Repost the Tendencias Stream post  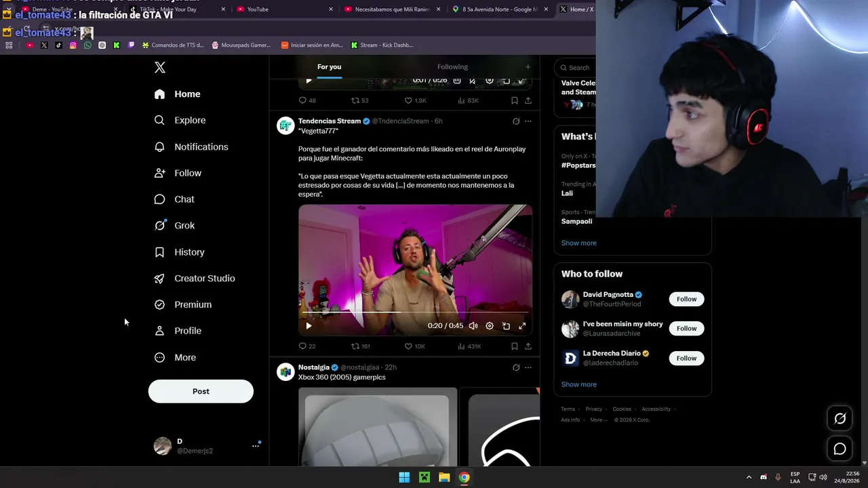point(360,346)
